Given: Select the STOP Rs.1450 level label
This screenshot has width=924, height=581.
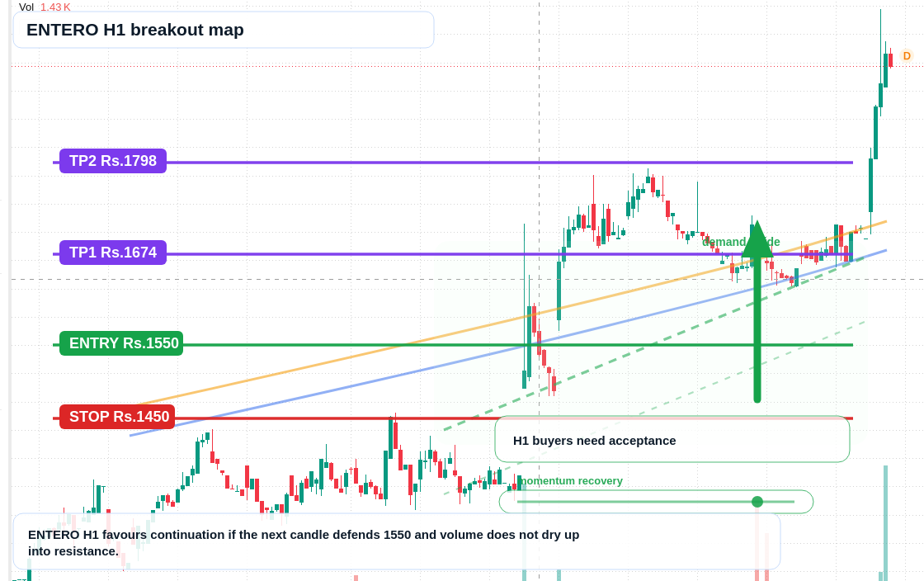Looking at the screenshot, I should (x=117, y=417).
